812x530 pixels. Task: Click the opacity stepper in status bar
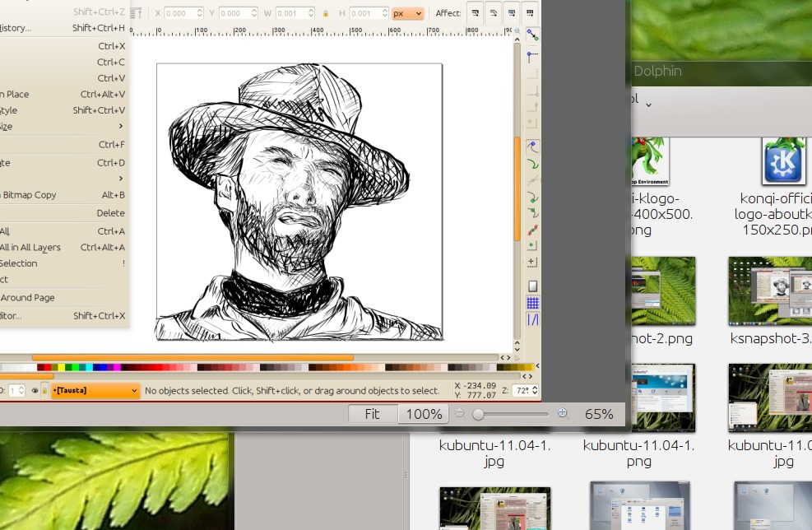21,391
